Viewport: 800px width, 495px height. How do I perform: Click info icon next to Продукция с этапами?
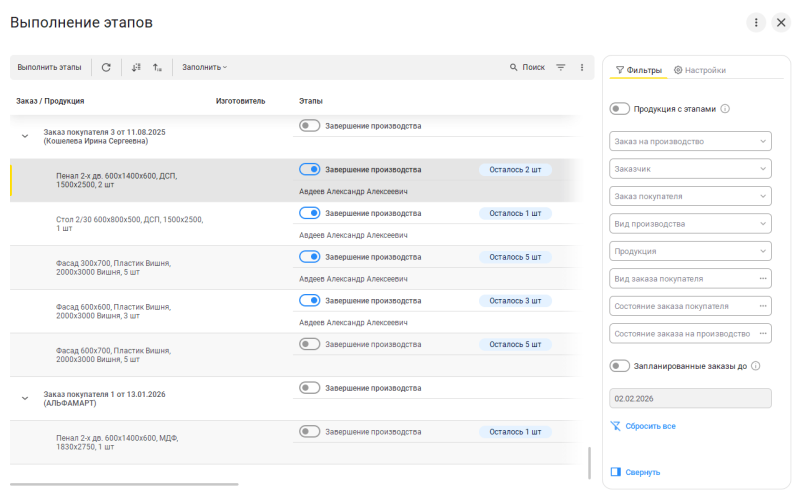coord(725,109)
